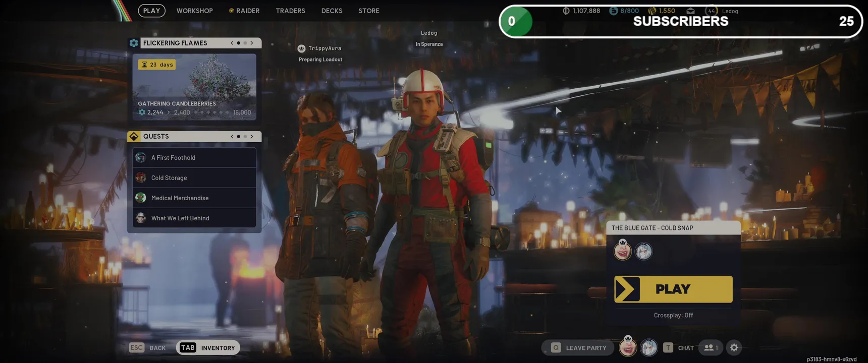Click the second party member avatar at bottom
The image size is (868, 363).
tap(649, 347)
